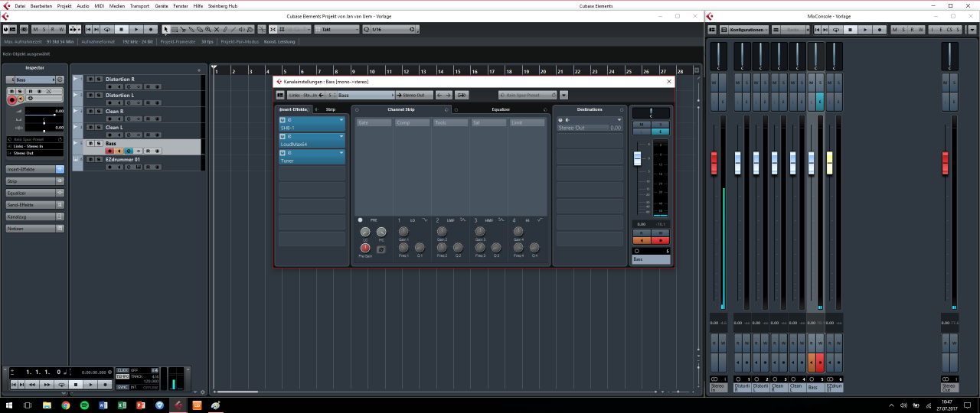The height and width of the screenshot is (413, 980).
Task: Mute the Distortion R track
Action: [x=90, y=80]
